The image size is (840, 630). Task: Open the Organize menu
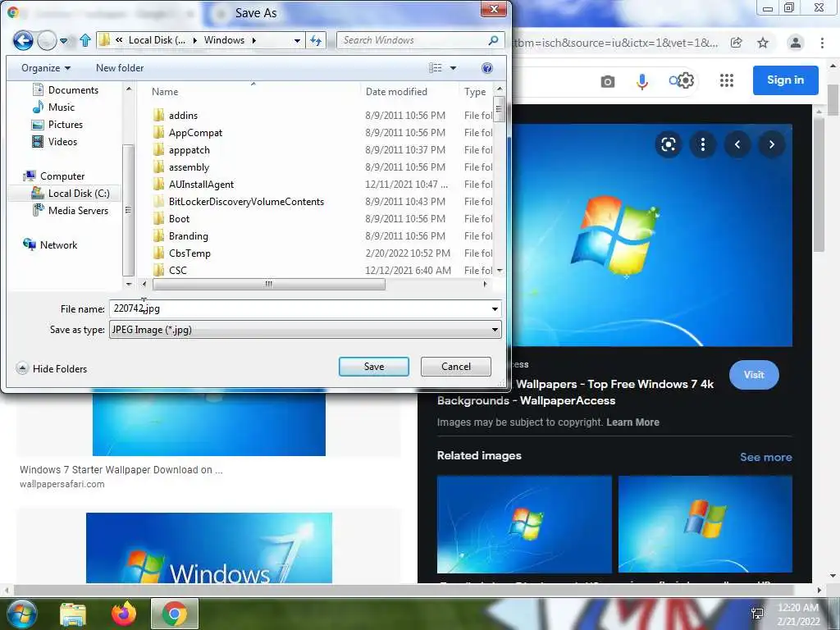coord(46,68)
